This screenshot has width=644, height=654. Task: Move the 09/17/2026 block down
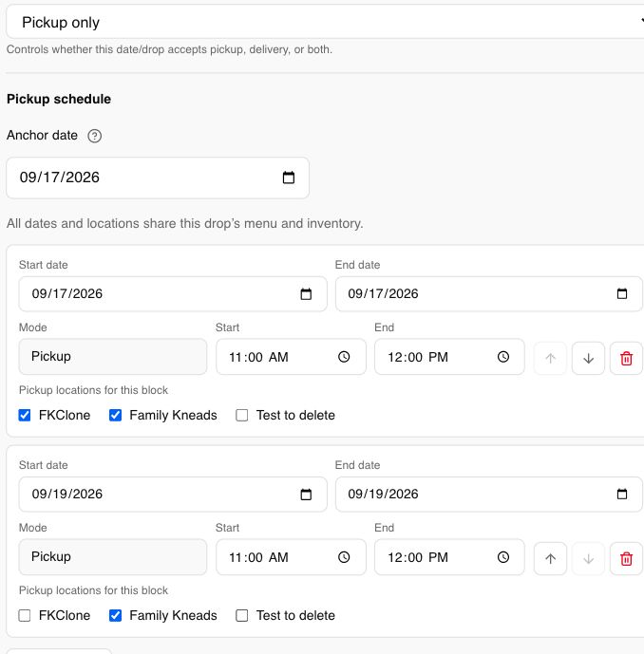pyautogui.click(x=588, y=358)
